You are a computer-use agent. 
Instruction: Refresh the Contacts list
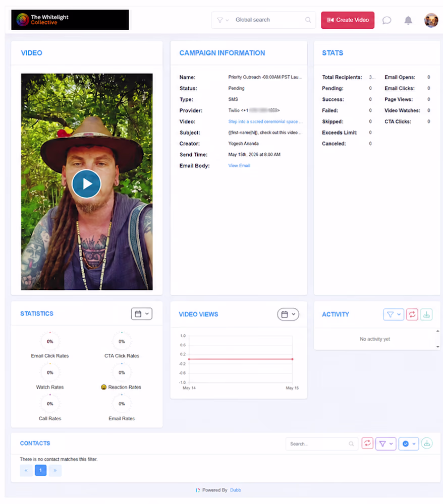pyautogui.click(x=367, y=444)
